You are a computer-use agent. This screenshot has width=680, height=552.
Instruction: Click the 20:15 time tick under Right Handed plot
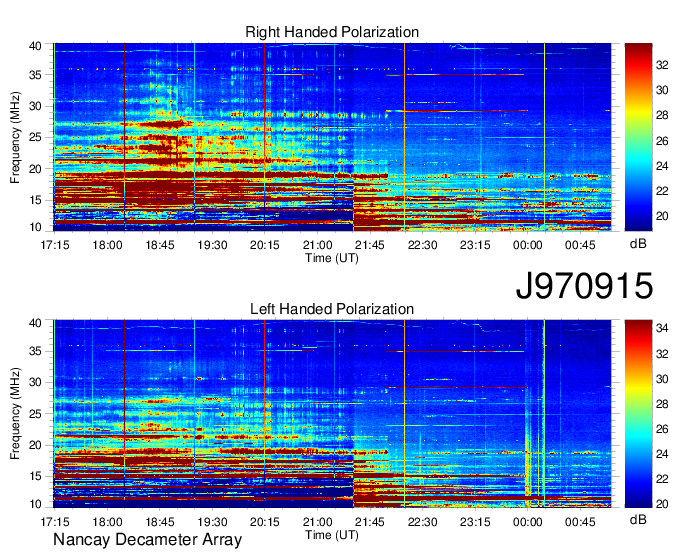265,245
